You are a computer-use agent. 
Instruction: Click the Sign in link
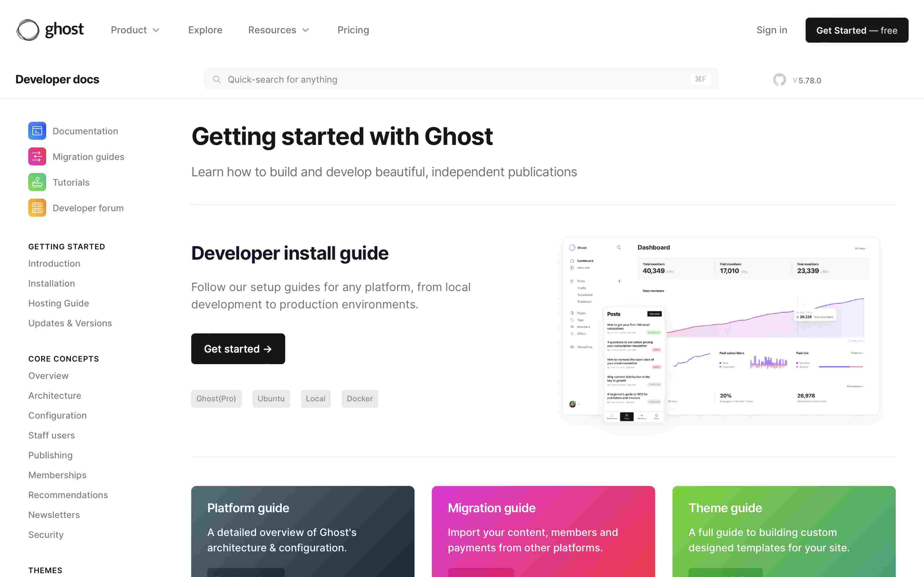tap(772, 29)
